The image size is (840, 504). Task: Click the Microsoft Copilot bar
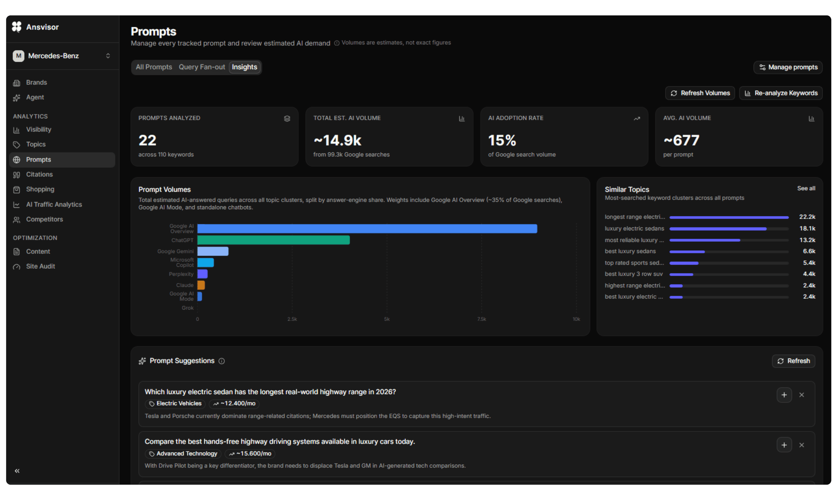pos(205,262)
